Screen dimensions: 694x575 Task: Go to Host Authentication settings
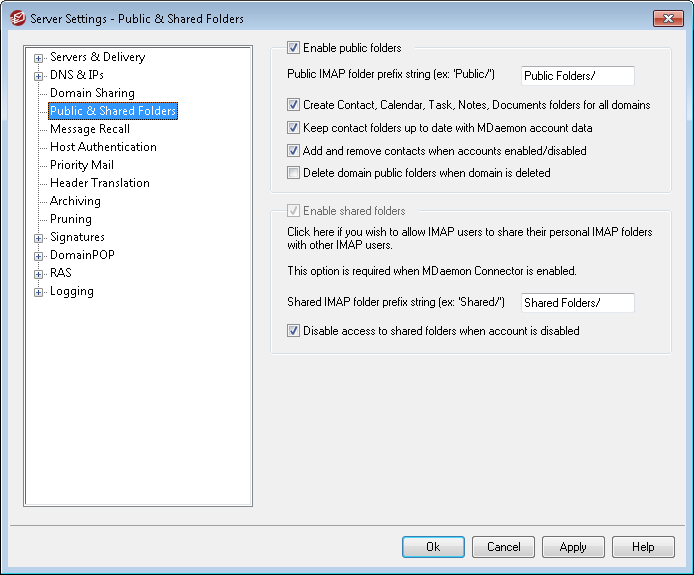103,147
